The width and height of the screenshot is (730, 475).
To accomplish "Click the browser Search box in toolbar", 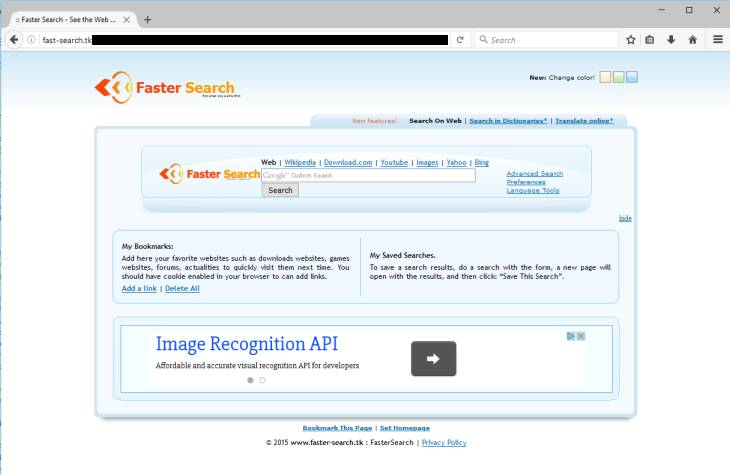I will point(547,40).
